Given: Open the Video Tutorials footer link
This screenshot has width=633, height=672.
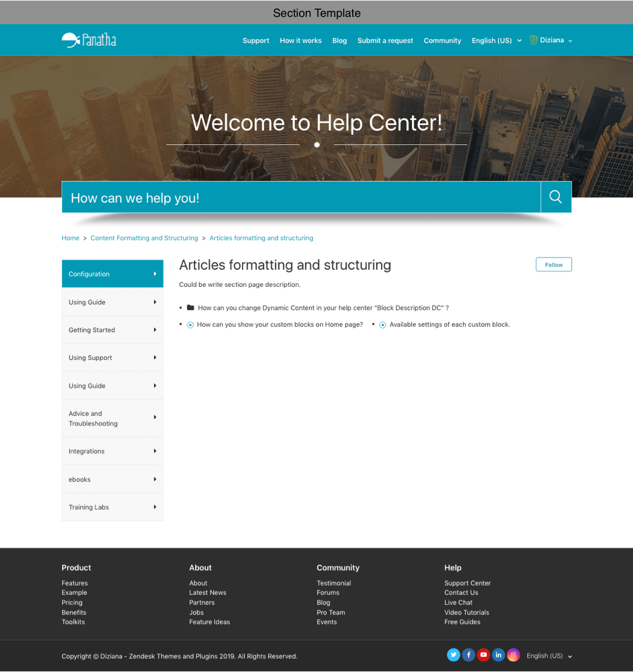Looking at the screenshot, I should click(466, 612).
